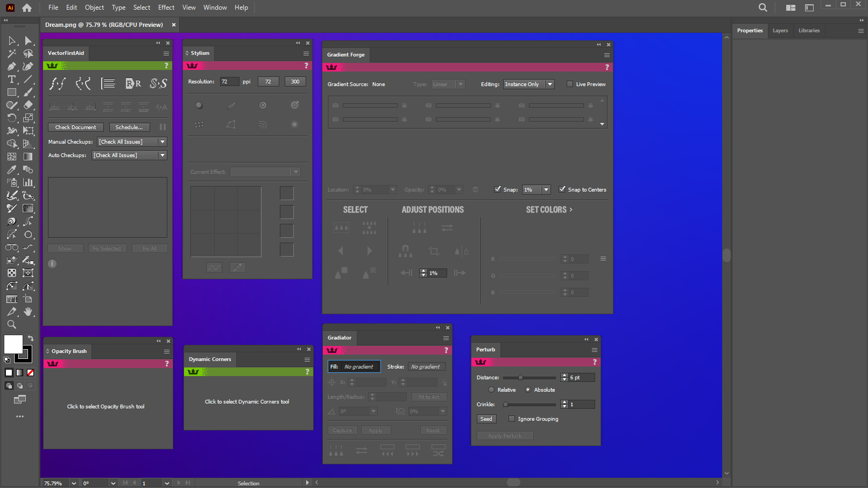Click the Change Screen Mode icon
Screen dimensions: 868x488
(x=20, y=399)
